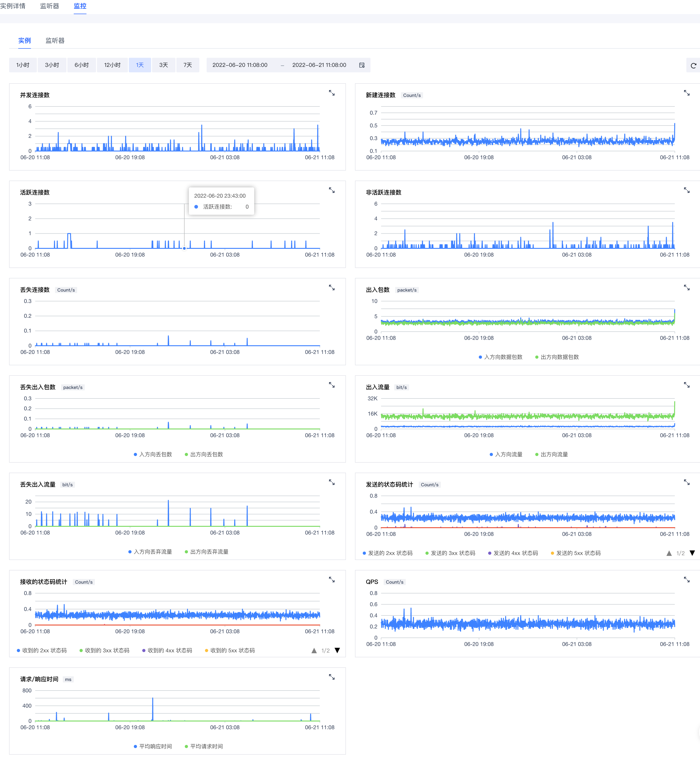Set time range to 3小时
This screenshot has height=759, width=700.
click(x=52, y=65)
